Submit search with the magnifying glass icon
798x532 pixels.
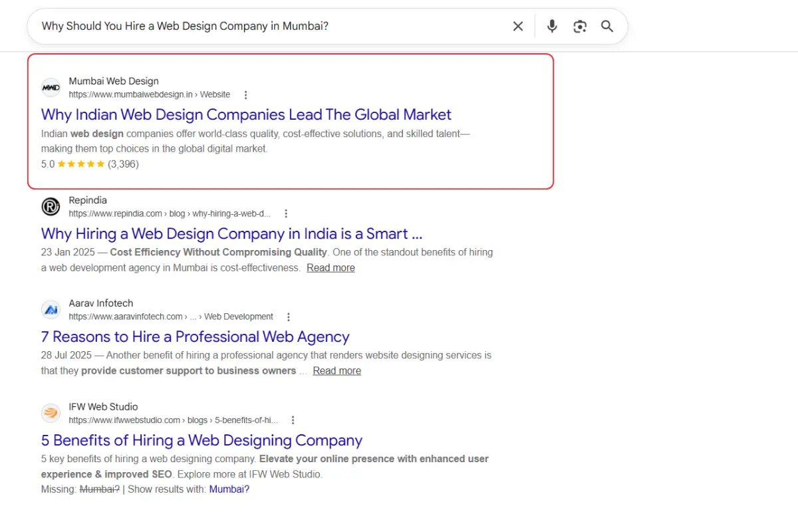point(606,27)
